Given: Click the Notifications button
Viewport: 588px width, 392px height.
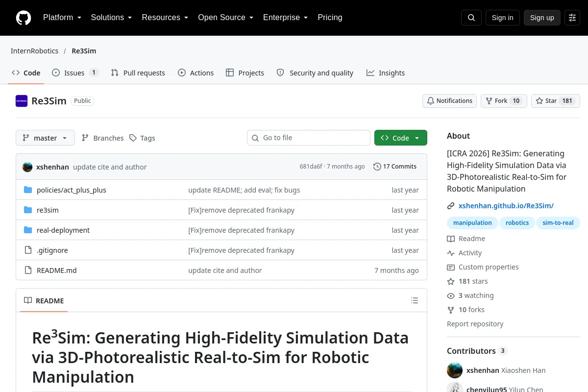Looking at the screenshot, I should tap(449, 101).
